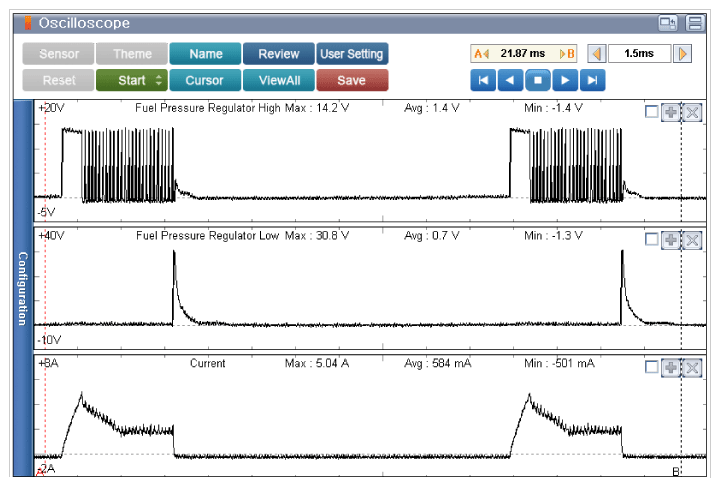Step forward one frame in playback

click(x=565, y=80)
